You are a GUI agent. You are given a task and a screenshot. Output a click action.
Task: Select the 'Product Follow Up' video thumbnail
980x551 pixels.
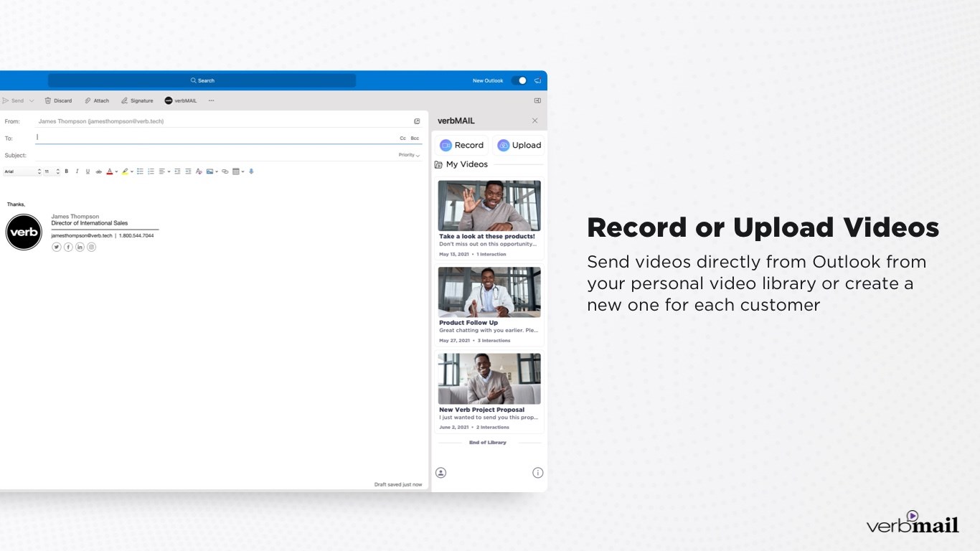pos(489,292)
